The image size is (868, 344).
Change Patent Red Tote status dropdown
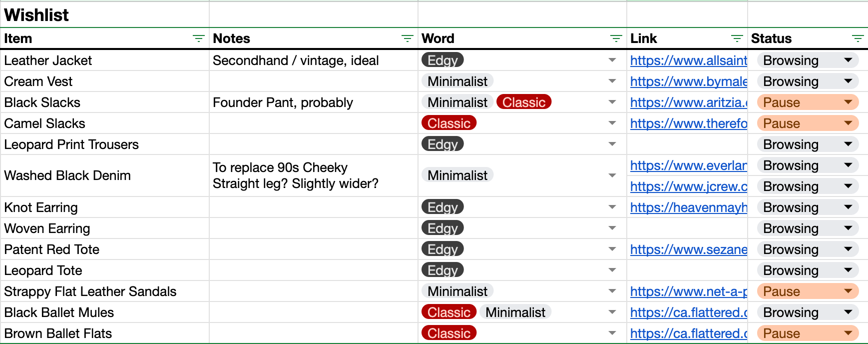(808, 249)
